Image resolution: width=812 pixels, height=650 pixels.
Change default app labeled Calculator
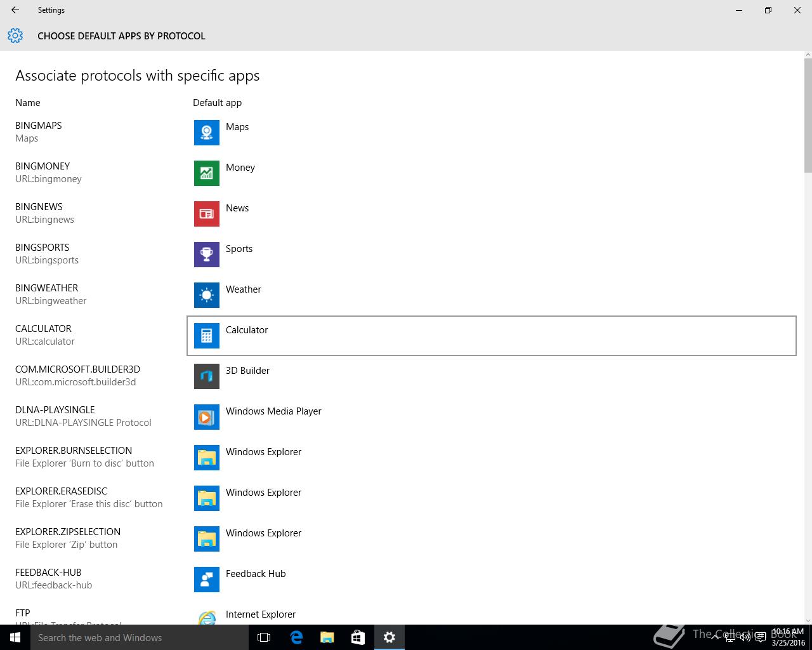(492, 336)
